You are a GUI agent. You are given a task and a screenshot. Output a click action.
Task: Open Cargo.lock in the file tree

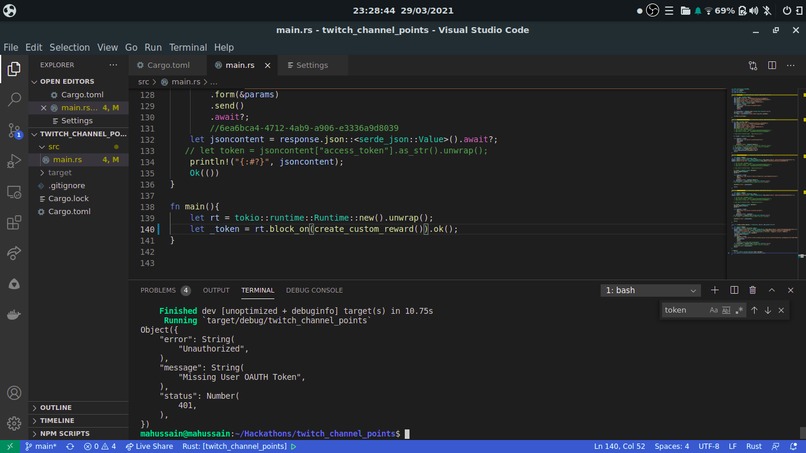[x=78, y=198]
